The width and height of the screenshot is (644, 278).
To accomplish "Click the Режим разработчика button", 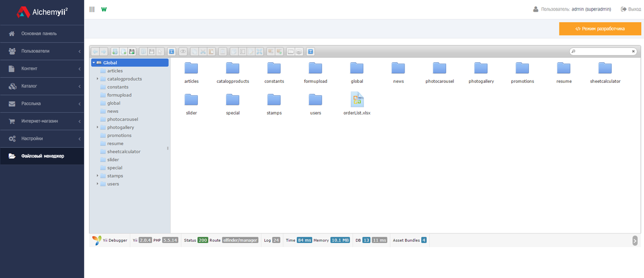I will [x=600, y=29].
